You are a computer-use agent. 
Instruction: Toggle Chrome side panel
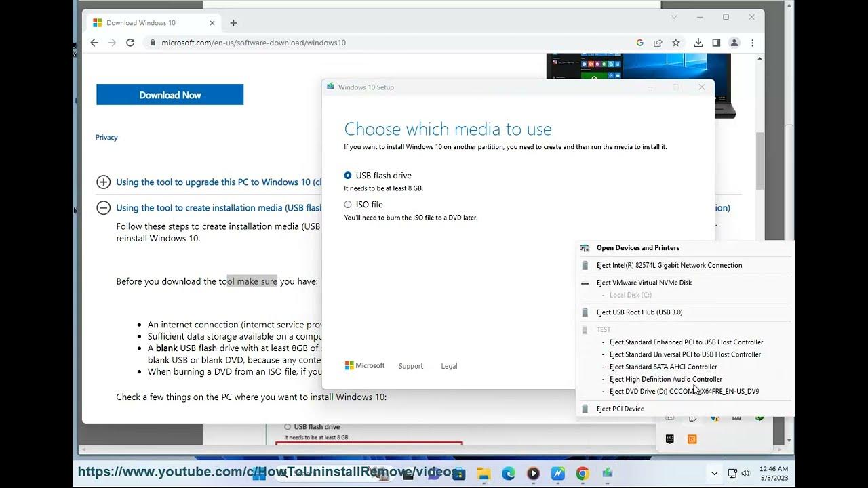tap(716, 43)
